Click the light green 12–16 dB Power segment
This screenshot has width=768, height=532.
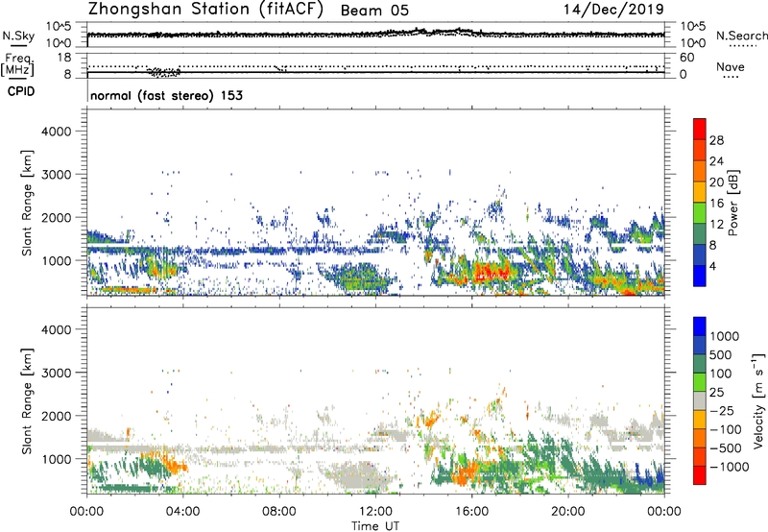point(700,212)
